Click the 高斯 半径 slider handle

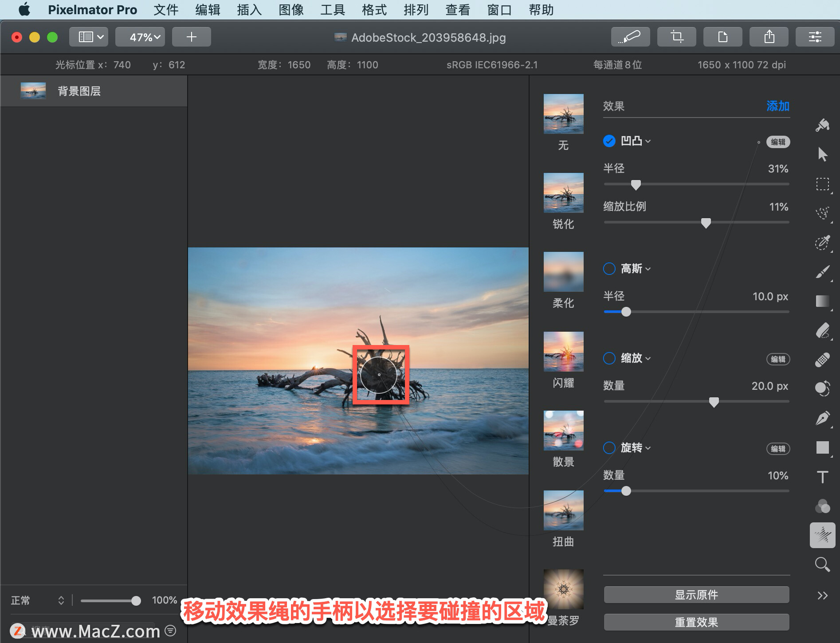click(626, 312)
